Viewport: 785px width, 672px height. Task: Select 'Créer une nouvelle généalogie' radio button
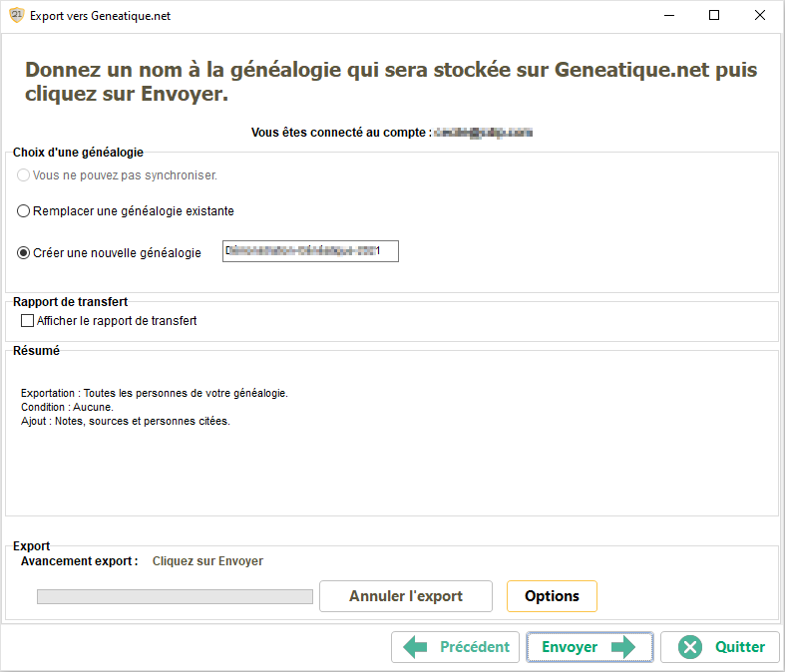(23, 252)
